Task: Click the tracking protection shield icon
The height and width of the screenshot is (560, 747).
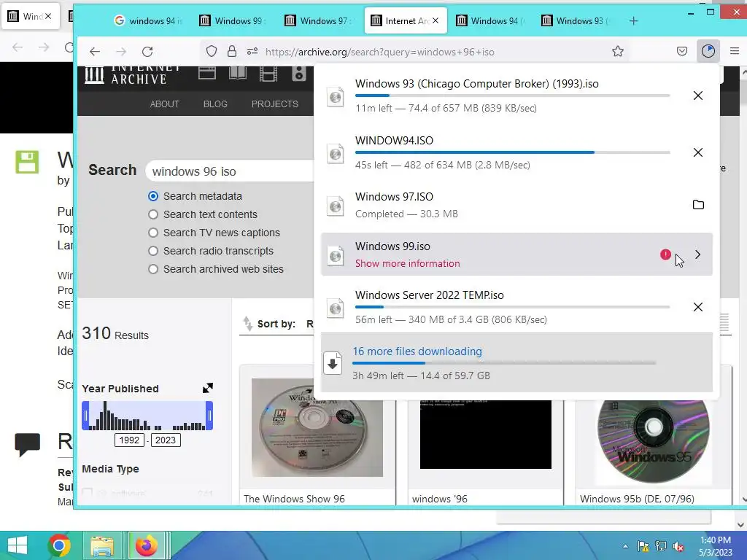Action: pos(211,51)
